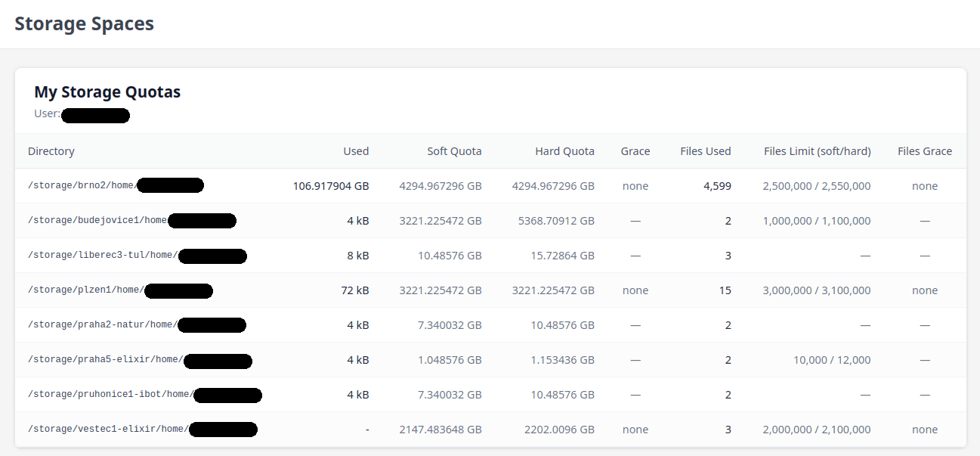Click the 3221.225472 GB soft quota for budejovice1
Image resolution: width=980 pixels, height=456 pixels.
click(441, 221)
